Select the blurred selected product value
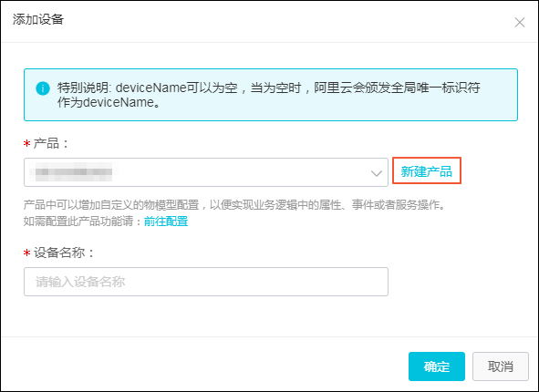Viewport: 539px width, 392px height. [73, 172]
